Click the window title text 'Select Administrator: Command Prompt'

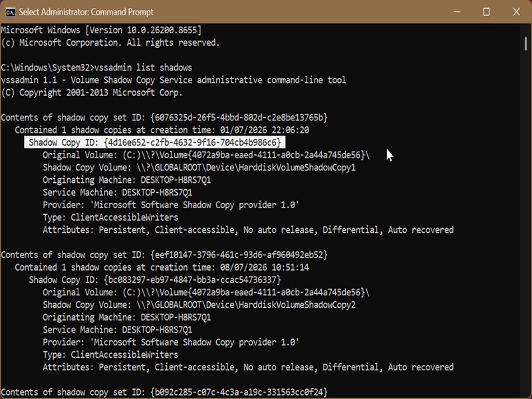[x=86, y=12]
